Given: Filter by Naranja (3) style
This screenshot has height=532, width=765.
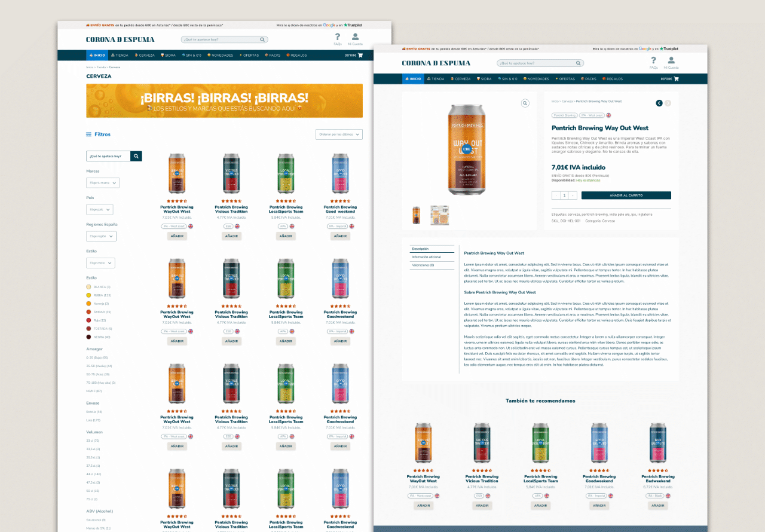Looking at the screenshot, I should pos(101,304).
